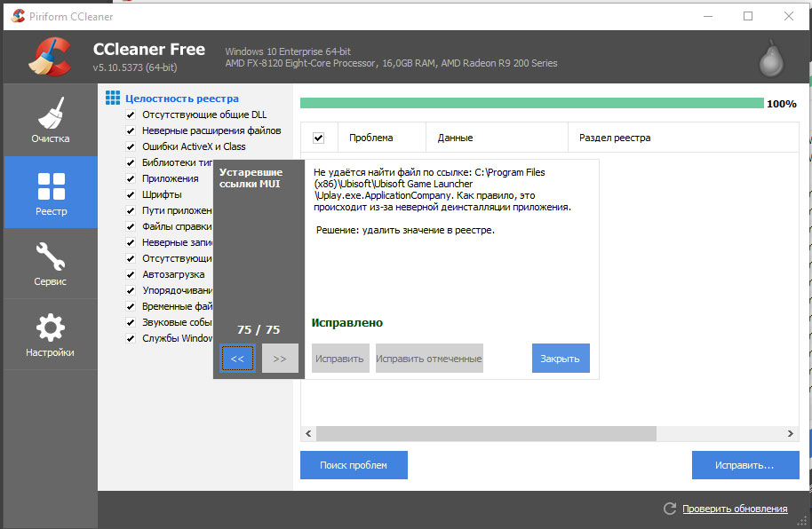Image resolution: width=812 pixels, height=529 pixels.
Task: Click the Устаревшие ссылки MUI title
Action: tap(251, 178)
